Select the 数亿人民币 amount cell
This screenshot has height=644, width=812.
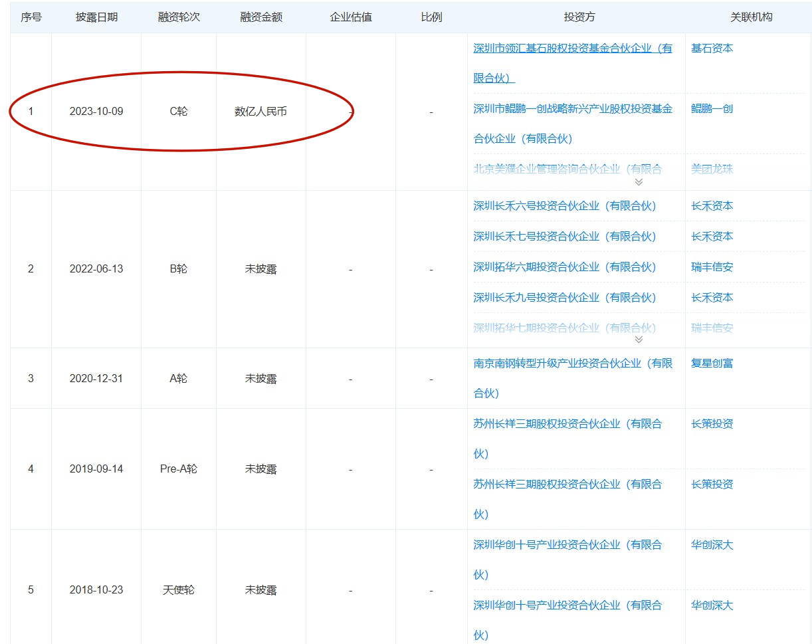[x=261, y=112]
